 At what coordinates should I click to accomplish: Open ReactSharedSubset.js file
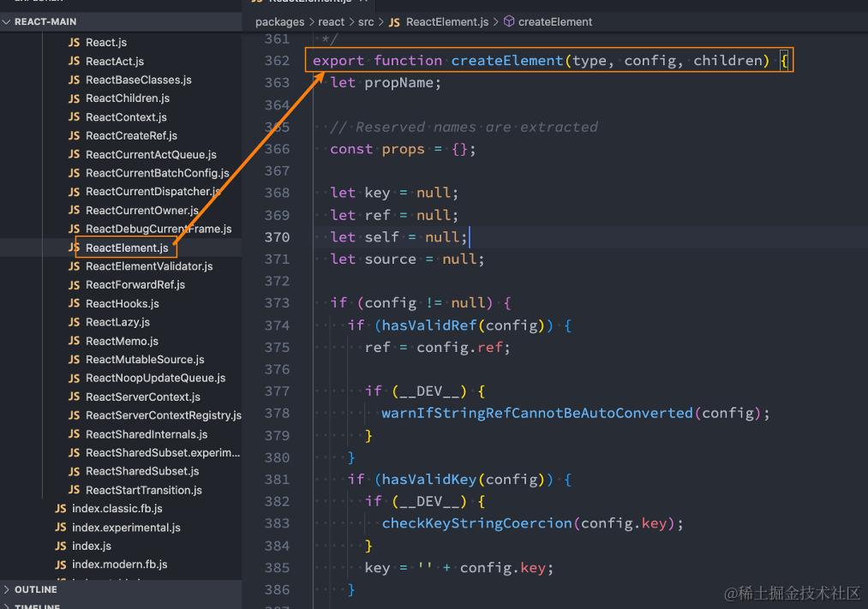142,471
